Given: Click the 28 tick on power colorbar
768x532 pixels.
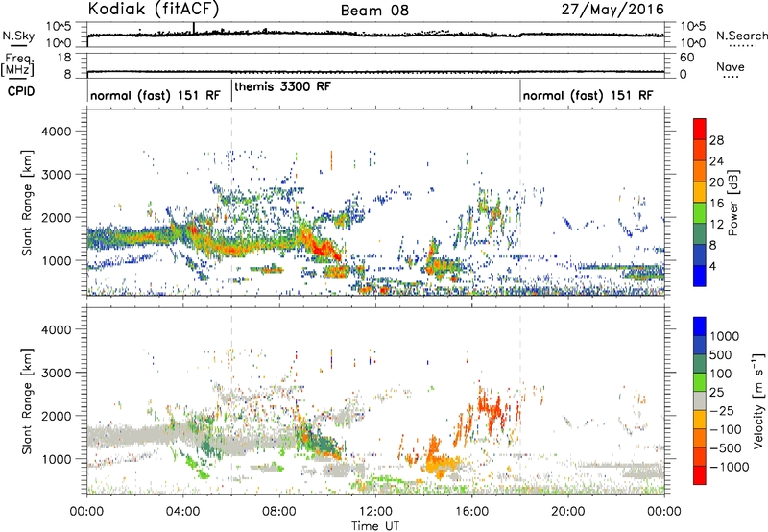Looking at the screenshot, I should 716,140.
